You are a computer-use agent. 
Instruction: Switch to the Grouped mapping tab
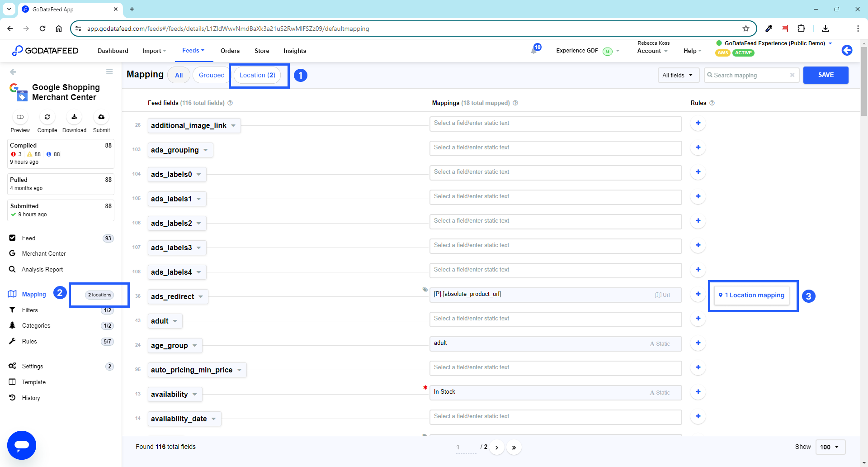(x=212, y=75)
